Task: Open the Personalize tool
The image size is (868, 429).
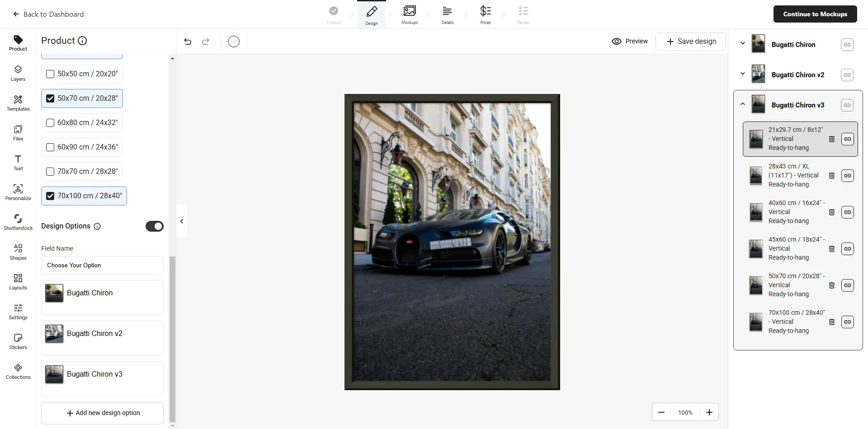Action: tap(18, 192)
